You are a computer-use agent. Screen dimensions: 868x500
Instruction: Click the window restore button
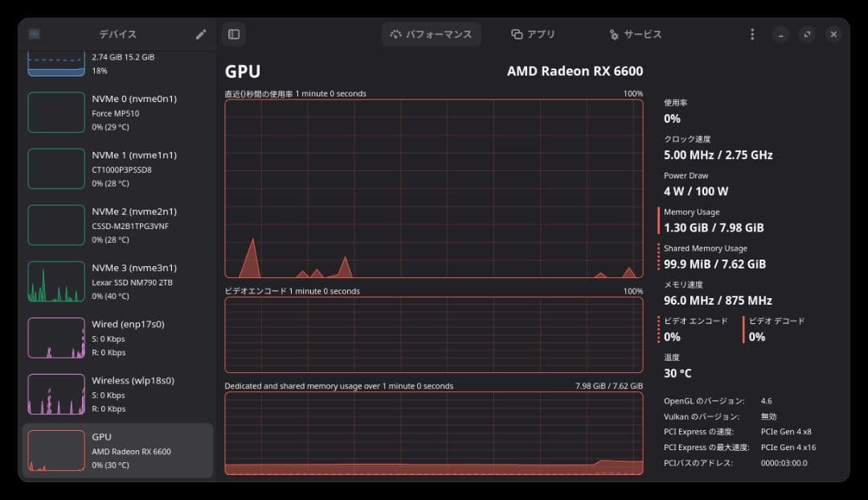point(805,34)
